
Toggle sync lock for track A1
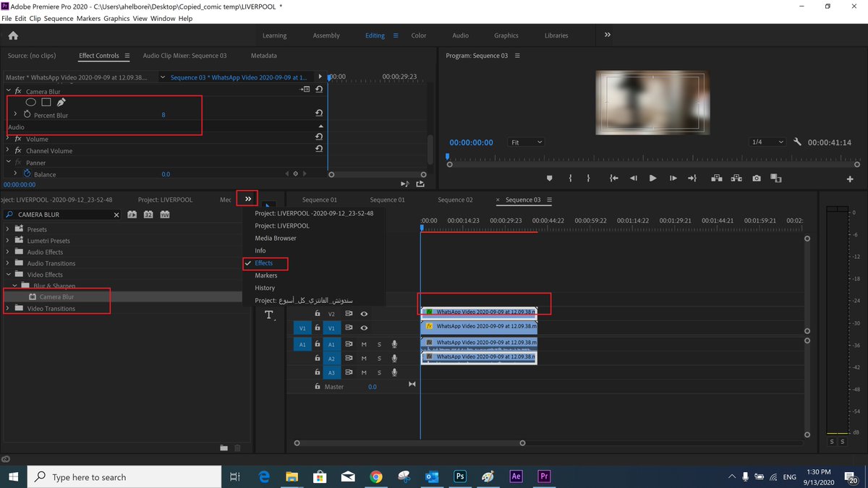pos(349,344)
